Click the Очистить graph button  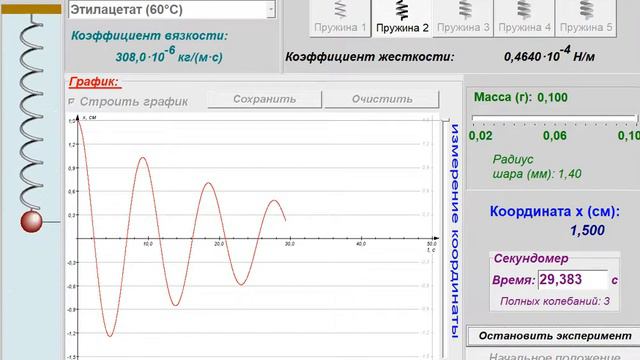(x=382, y=99)
